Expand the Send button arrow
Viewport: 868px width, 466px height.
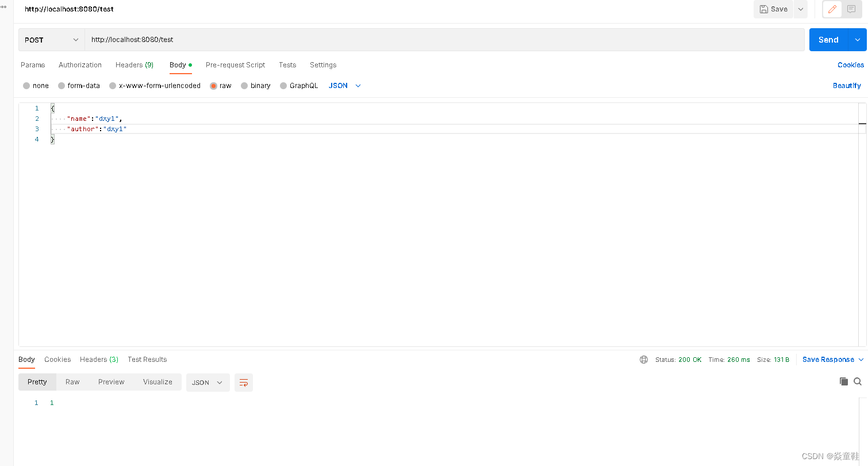click(858, 40)
